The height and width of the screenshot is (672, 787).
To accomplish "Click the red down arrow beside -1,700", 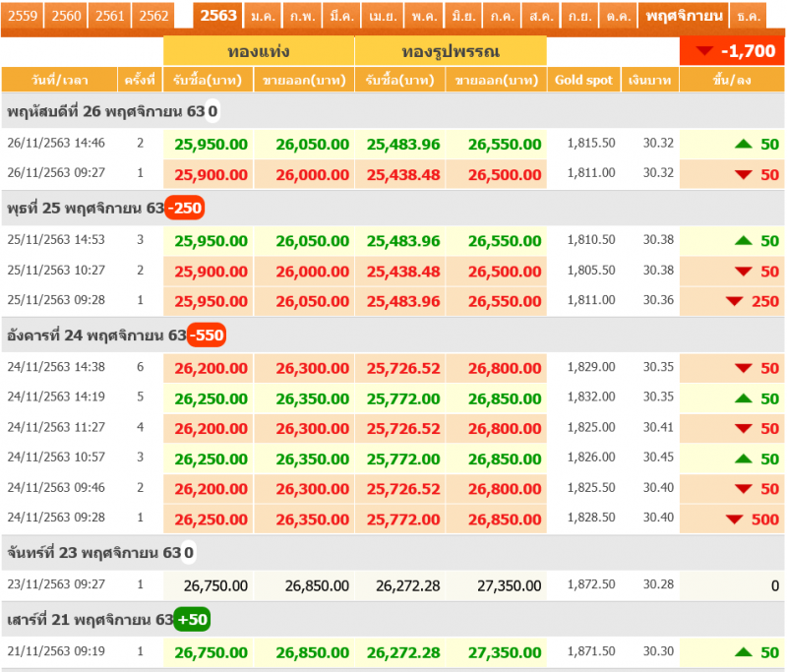I will point(704,51).
